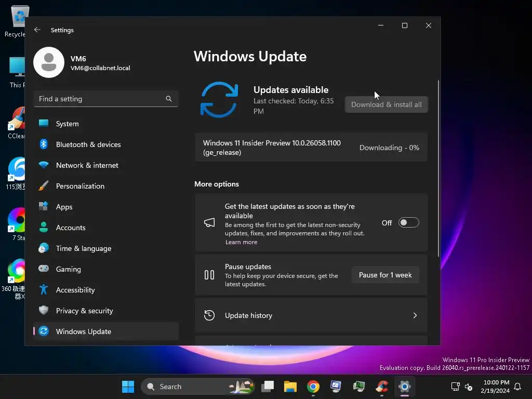This screenshot has width=532, height=399.
Task: Click the notification bell in system tray
Action: 517,387
